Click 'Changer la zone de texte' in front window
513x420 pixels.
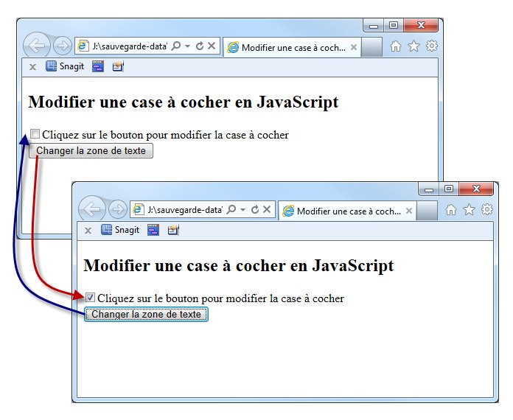tap(146, 315)
